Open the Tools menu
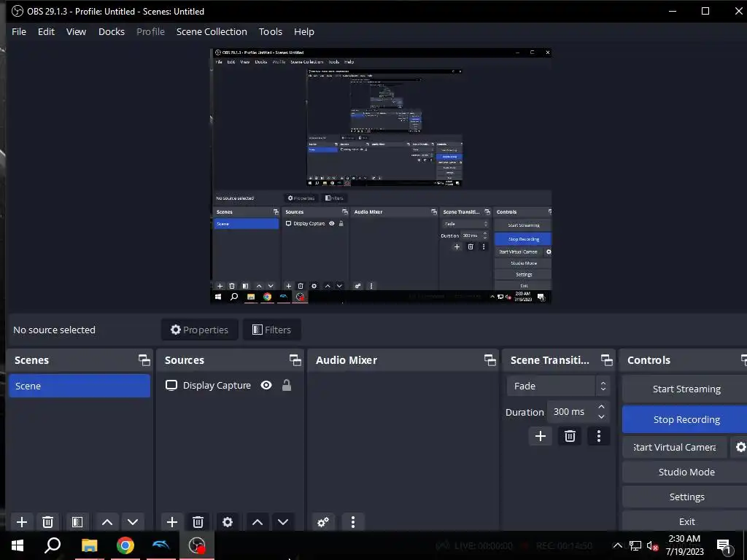 (271, 32)
